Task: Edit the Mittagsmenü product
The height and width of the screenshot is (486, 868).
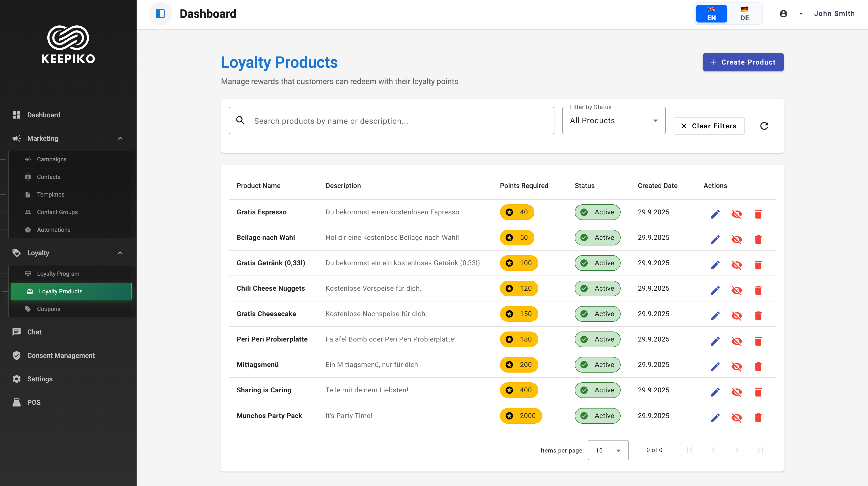Action: point(715,367)
